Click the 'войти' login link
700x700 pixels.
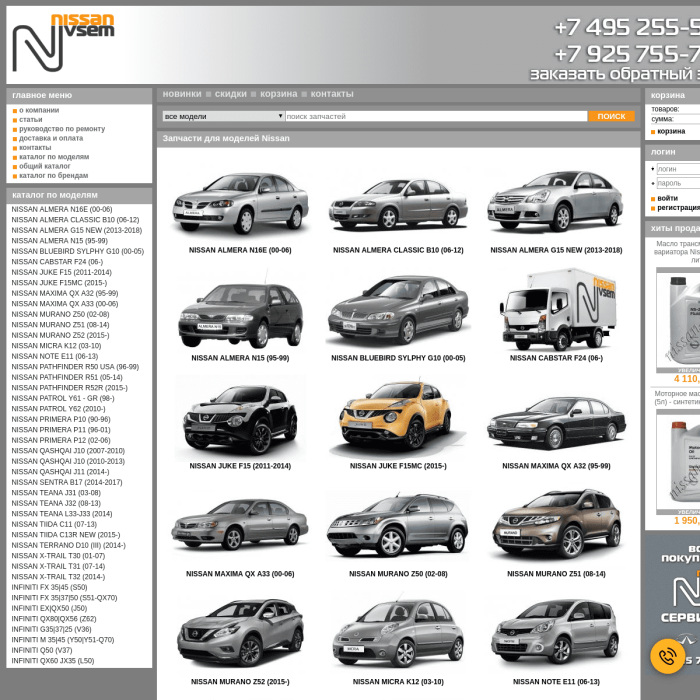(667, 198)
